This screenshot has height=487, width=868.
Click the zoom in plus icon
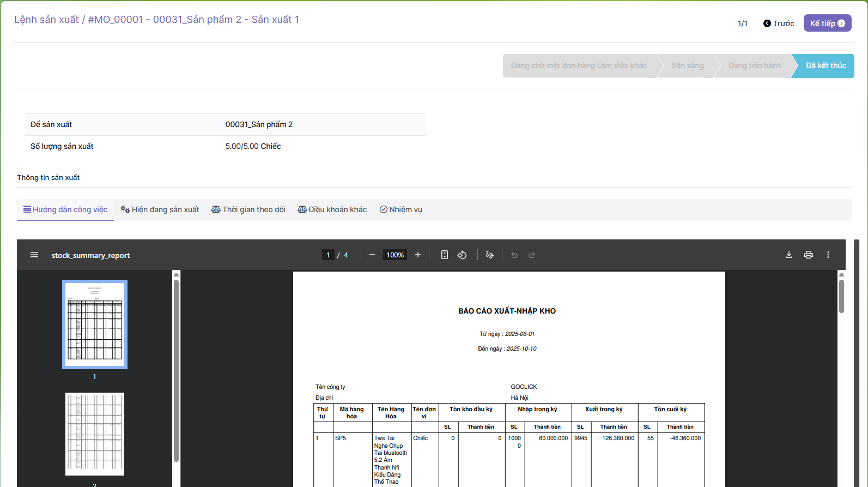pyautogui.click(x=418, y=255)
